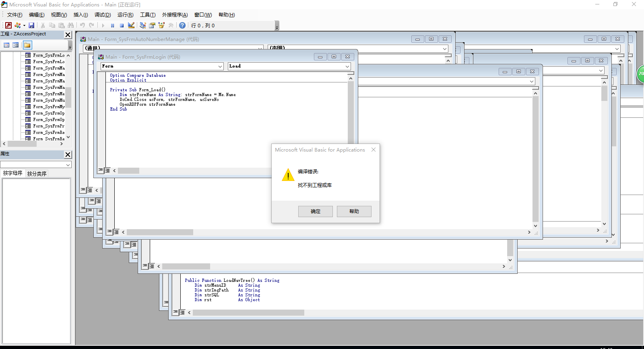Open the 窗口(W) menu
The width and height of the screenshot is (644, 349).
click(203, 15)
